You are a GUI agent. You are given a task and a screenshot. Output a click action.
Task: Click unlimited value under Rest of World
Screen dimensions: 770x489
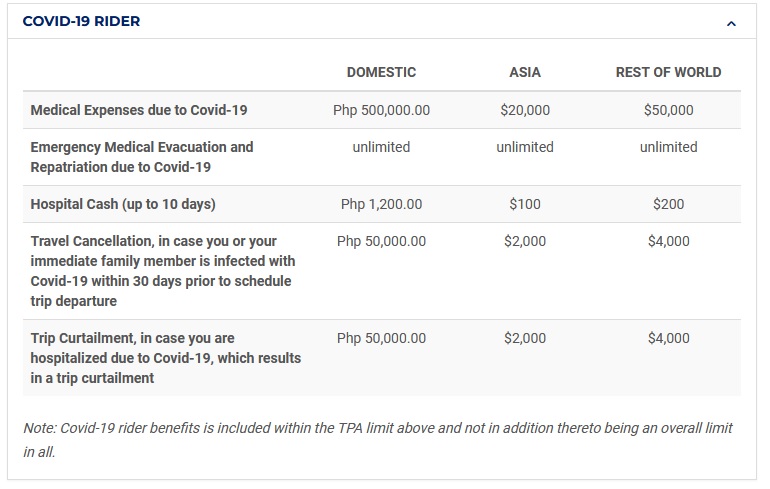click(x=668, y=147)
